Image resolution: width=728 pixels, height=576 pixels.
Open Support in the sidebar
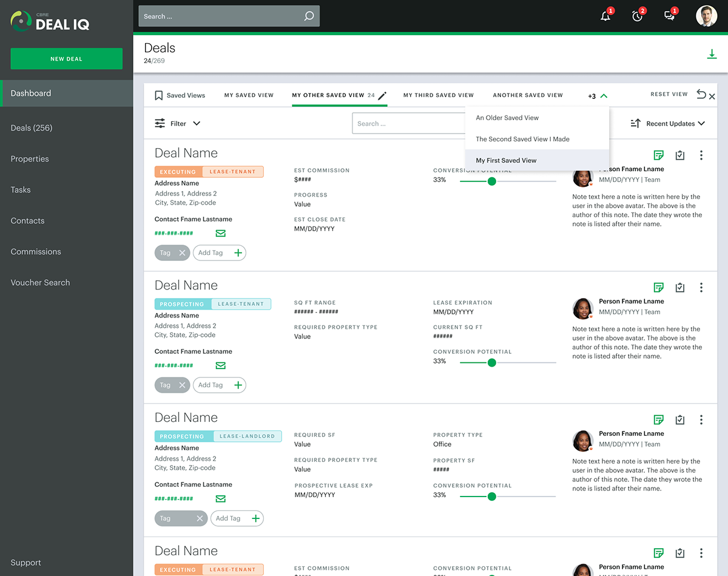25,563
